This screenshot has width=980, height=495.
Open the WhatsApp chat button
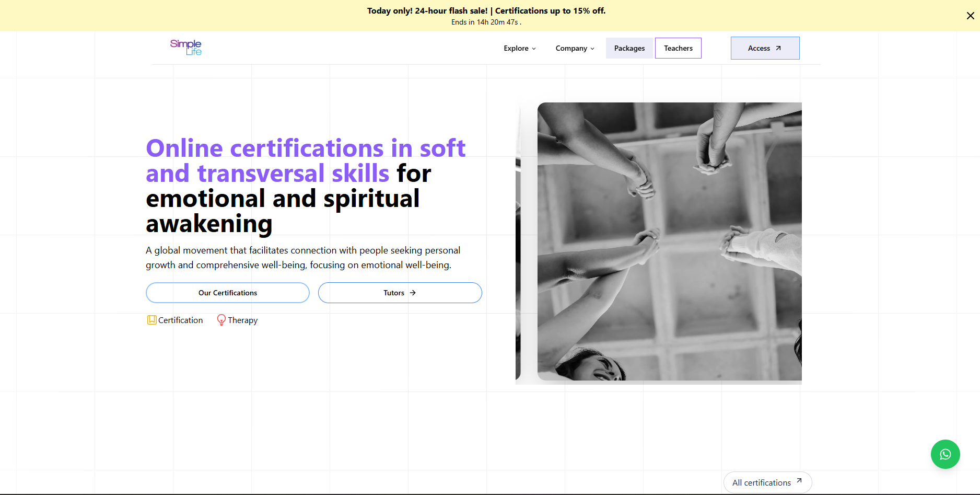(x=945, y=454)
